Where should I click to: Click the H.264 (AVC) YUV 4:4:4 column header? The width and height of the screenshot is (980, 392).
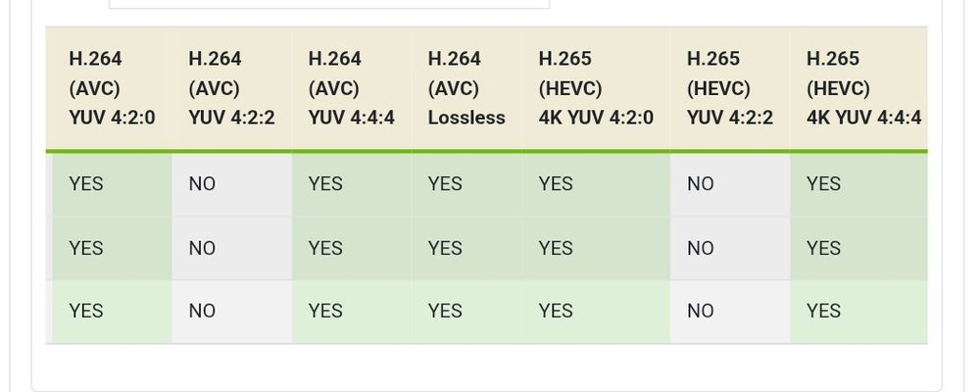click(x=351, y=88)
